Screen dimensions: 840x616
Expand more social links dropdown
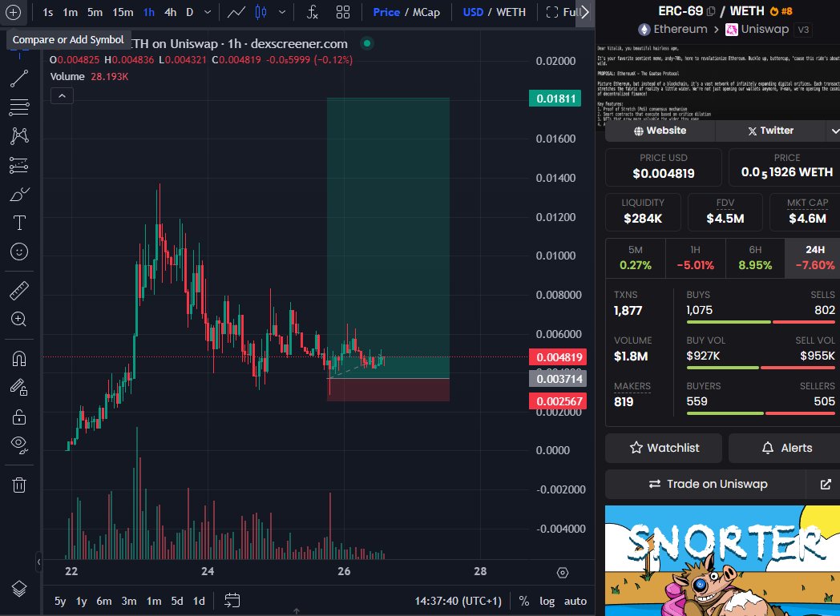834,131
